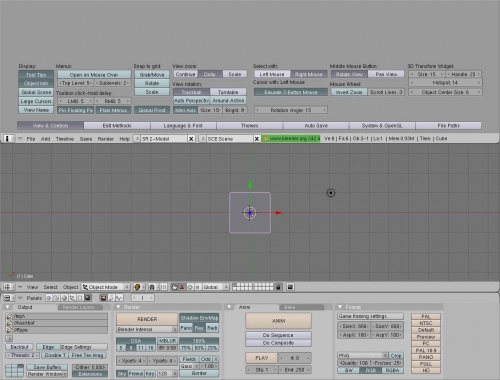The width and height of the screenshot is (500, 380).
Task: Toggle Invert Zoom for mouse wheel
Action: [349, 92]
